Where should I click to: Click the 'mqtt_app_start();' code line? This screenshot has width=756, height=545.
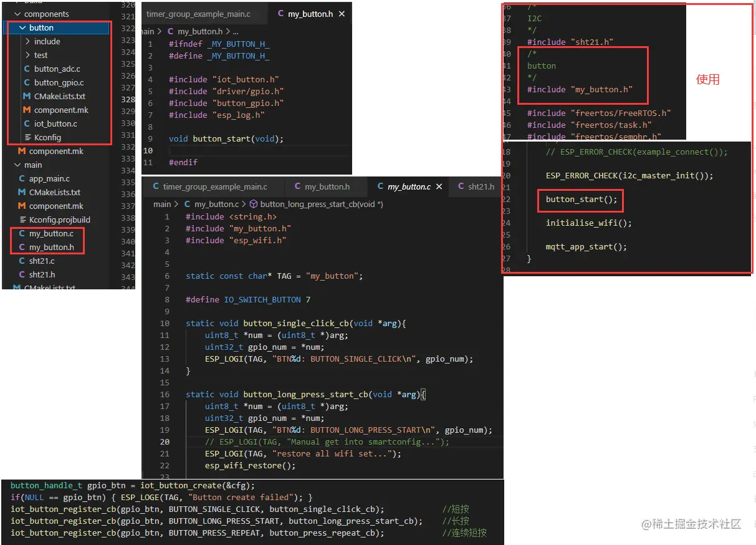click(586, 246)
